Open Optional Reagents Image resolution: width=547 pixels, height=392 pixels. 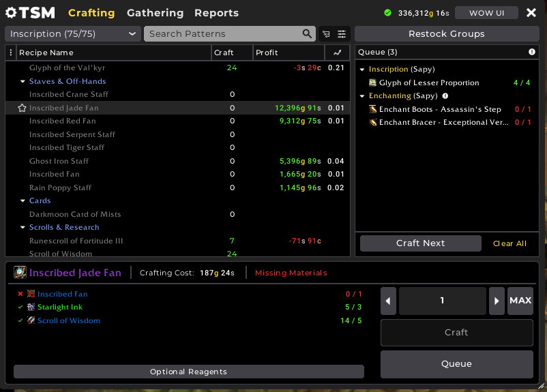pos(189,372)
